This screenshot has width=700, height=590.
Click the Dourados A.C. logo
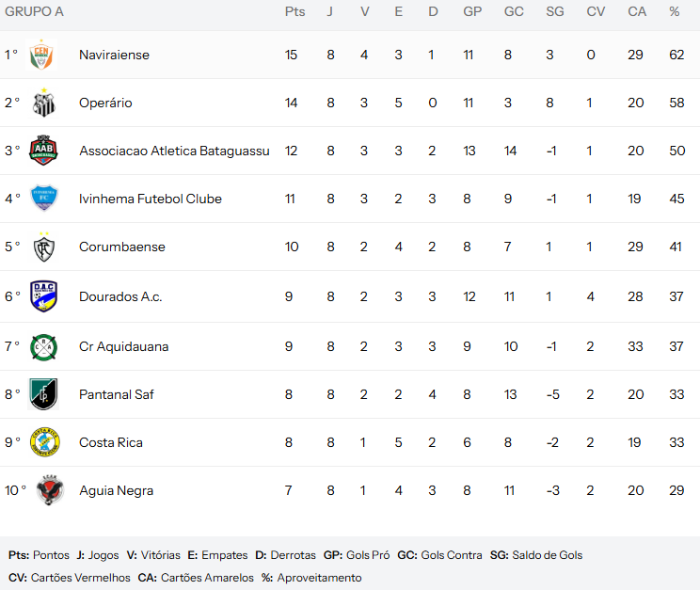coord(44,296)
